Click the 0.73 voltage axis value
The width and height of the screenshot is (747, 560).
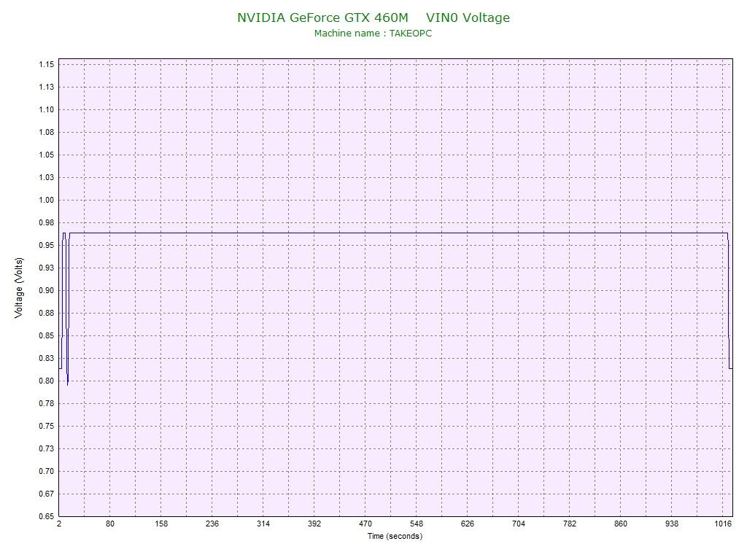click(x=46, y=448)
